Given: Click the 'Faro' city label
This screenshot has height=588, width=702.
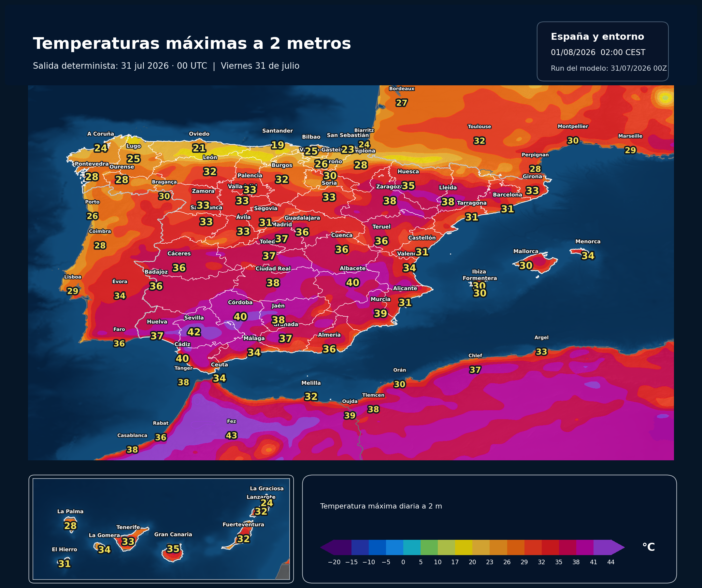Looking at the screenshot, I should [x=119, y=329].
